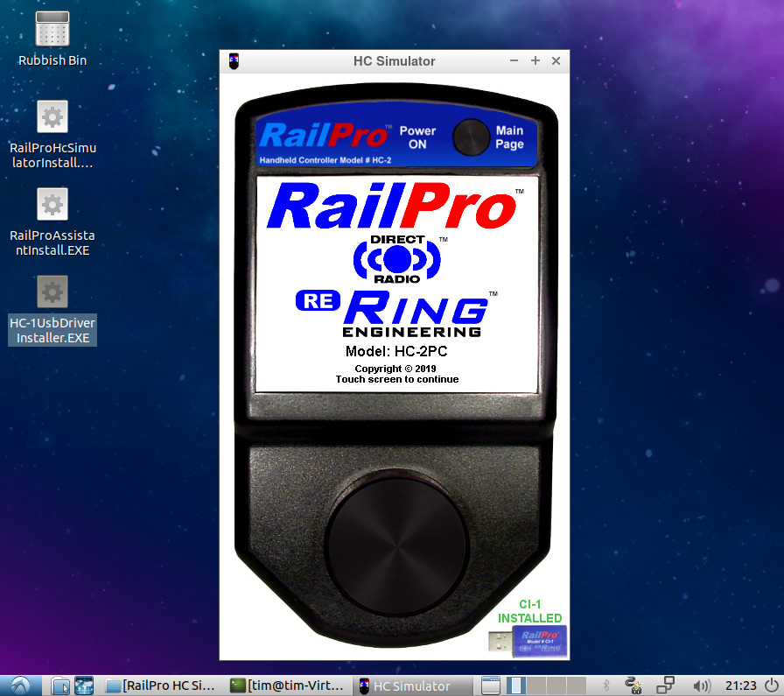
Task: Click the CI-1 USB adapter icon
Action: pos(530,641)
